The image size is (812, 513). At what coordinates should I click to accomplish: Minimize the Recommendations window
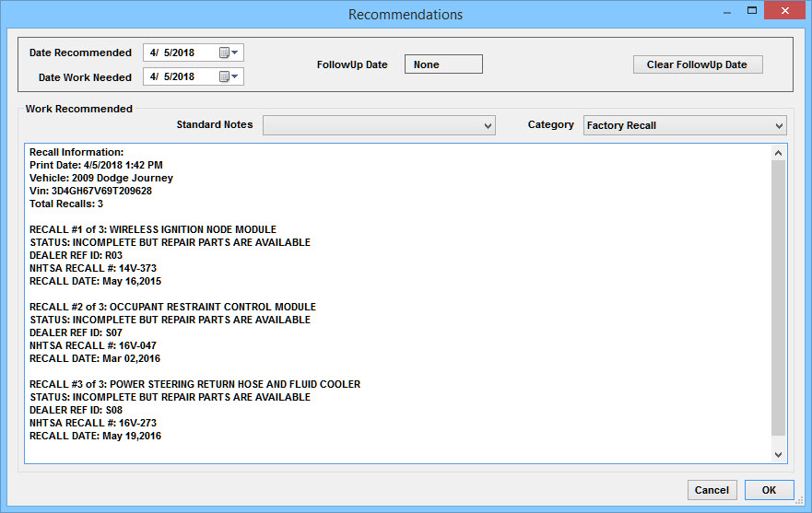(727, 11)
